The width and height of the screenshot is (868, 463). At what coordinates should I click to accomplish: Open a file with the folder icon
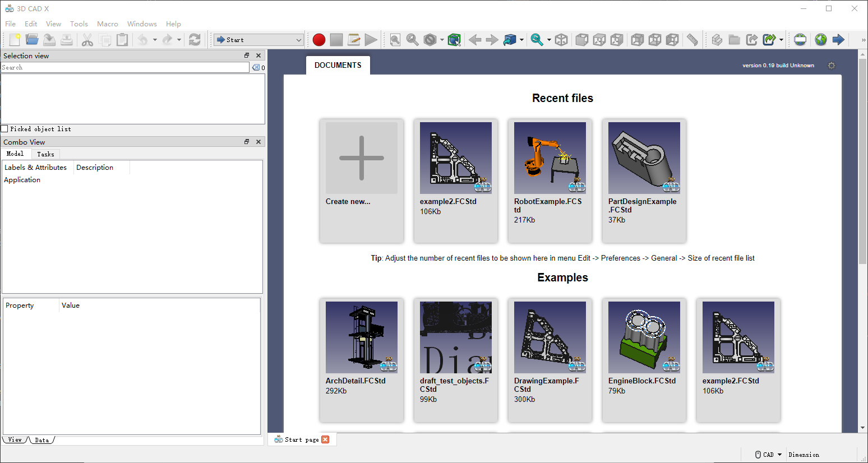32,40
